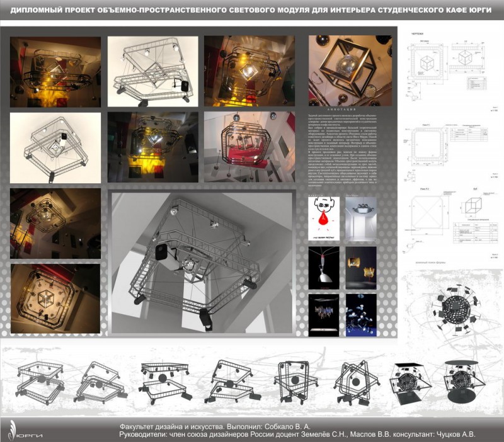Viewport: 504px width, 442px height.
Task: Click the ЮРГИ logo in the footer
Action: (25, 431)
